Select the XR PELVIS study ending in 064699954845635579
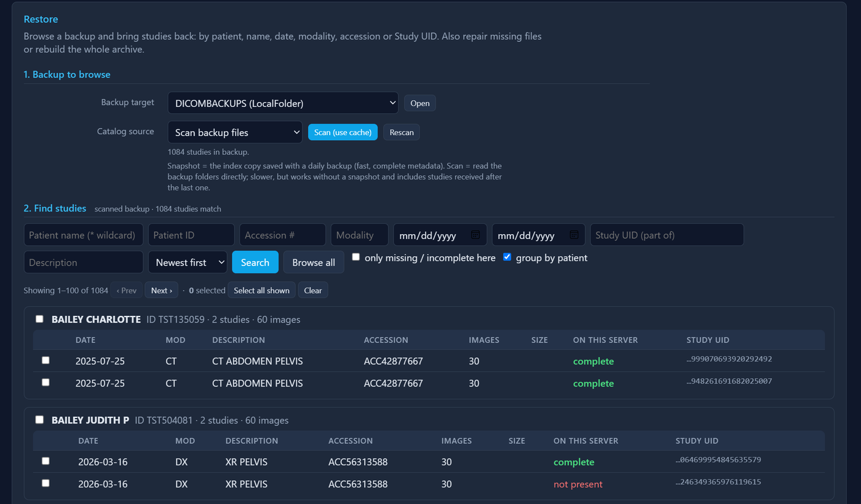Screen dimensions: 861x504 [x=46, y=461]
